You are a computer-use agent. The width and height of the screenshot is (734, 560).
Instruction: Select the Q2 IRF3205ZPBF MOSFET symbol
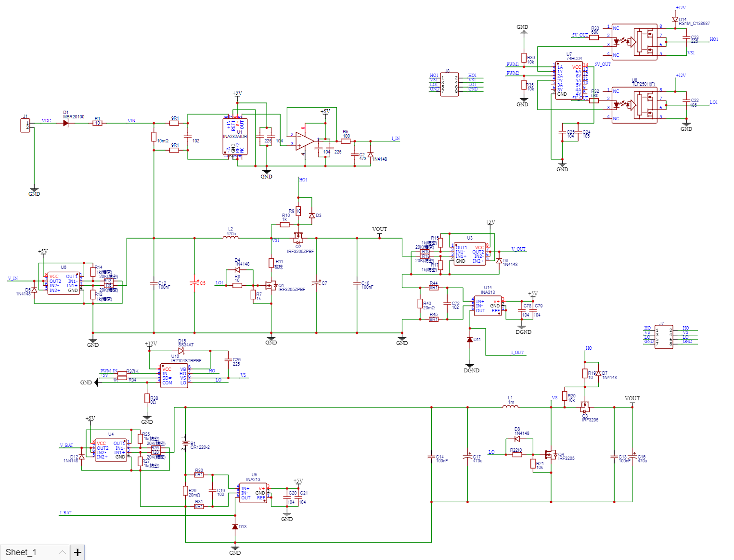298,238
